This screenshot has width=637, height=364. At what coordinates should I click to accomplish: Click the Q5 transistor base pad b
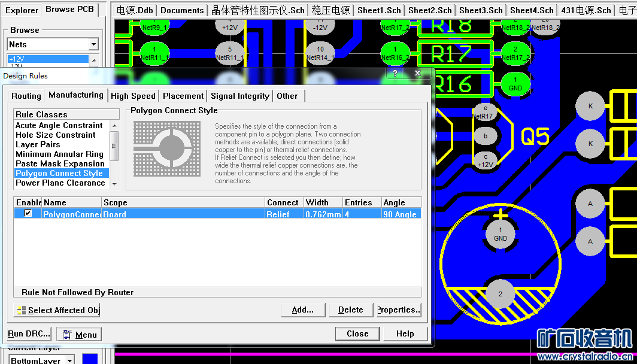pos(486,136)
